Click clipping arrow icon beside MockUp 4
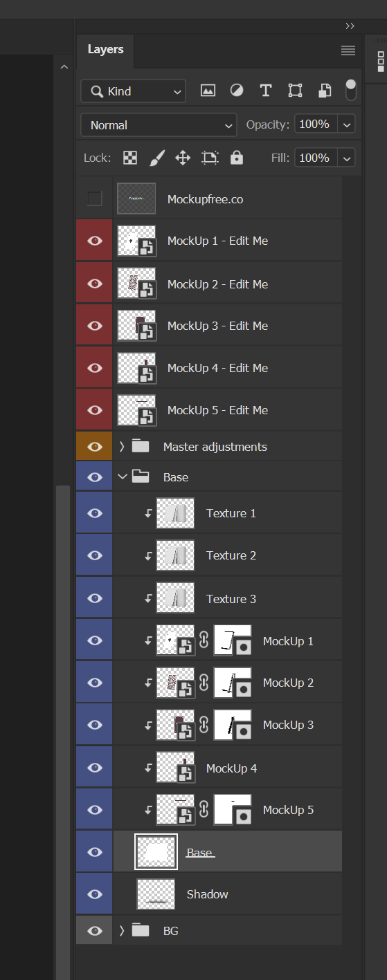Screen dimensions: 387x980 point(148,768)
